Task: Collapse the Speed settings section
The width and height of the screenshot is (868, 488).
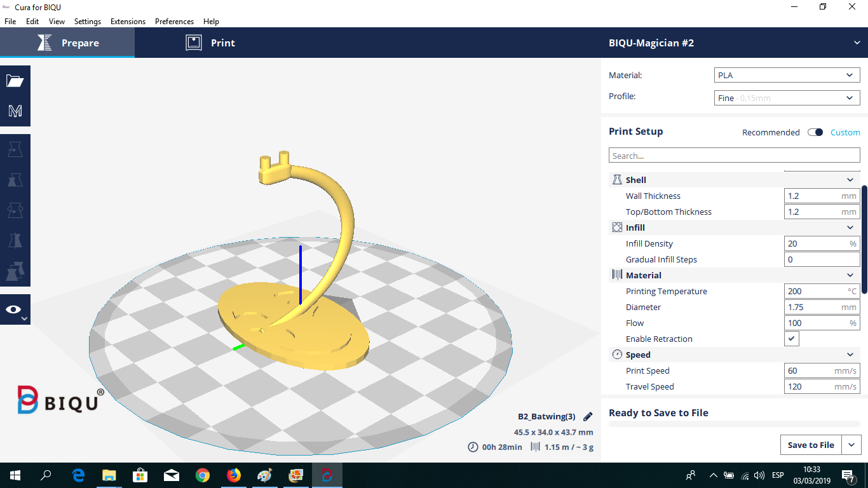Action: pyautogui.click(x=850, y=355)
